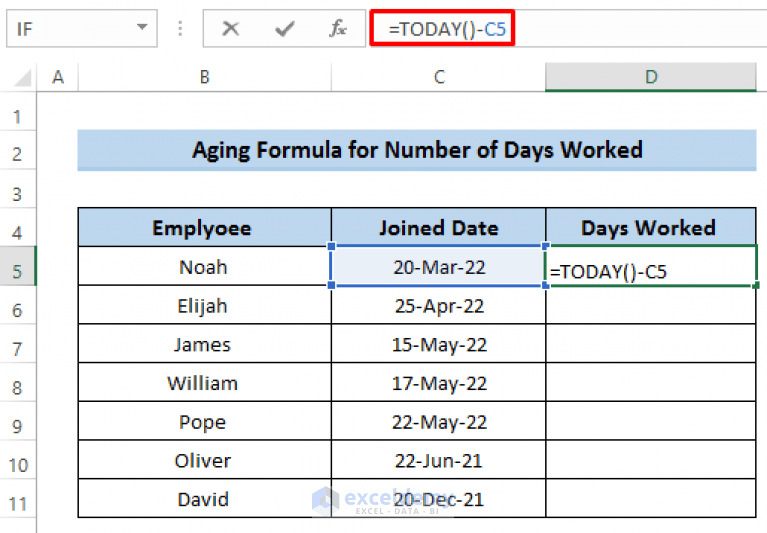Image resolution: width=767 pixels, height=533 pixels.
Task: Click the 'Joined Date' header cell
Action: (439, 227)
